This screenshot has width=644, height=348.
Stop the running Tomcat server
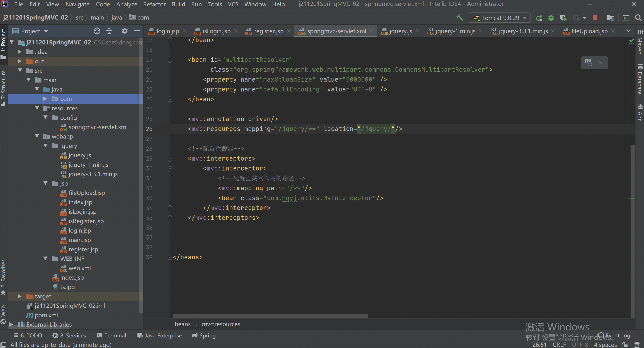595,18
